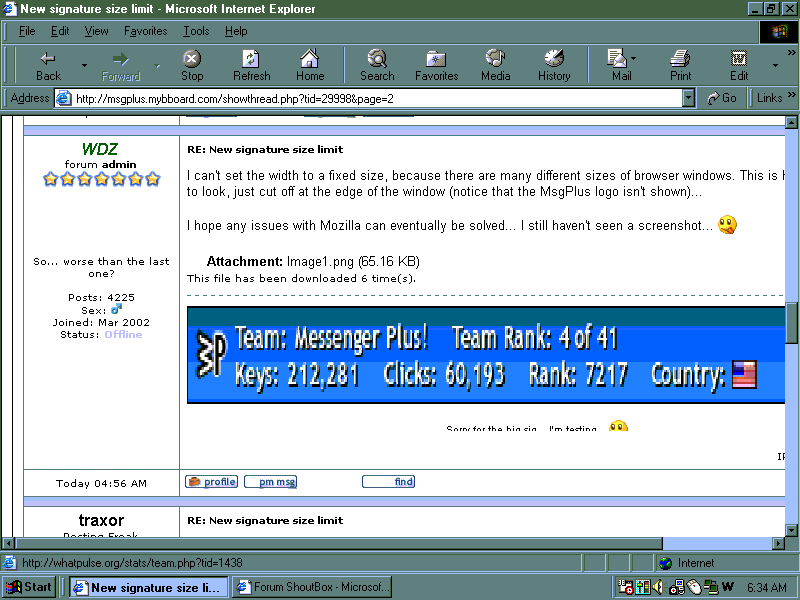Click the globe icon in the status bar
Image resolution: width=800 pixels, height=600 pixels.
pos(665,563)
